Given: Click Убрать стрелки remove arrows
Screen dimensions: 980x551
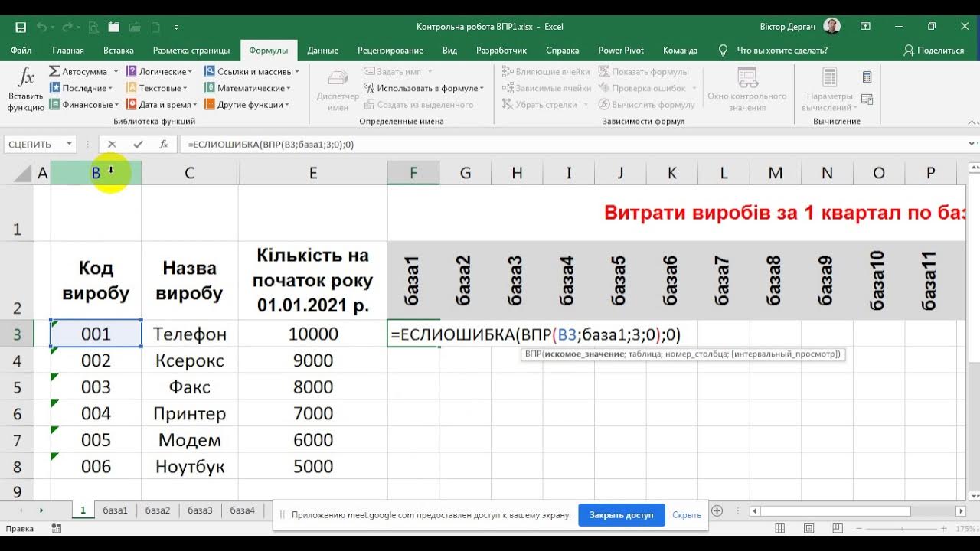Looking at the screenshot, I should (540, 105).
